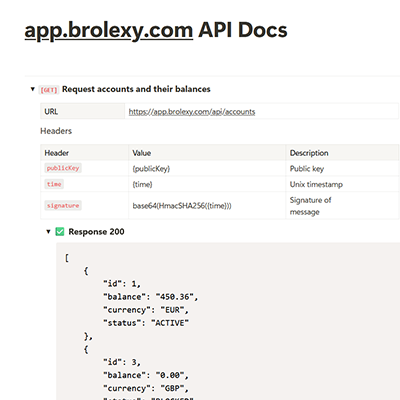Click the "id": 1 line in the response
Image resolution: width=400 pixels, height=400 pixels.
pos(122,284)
